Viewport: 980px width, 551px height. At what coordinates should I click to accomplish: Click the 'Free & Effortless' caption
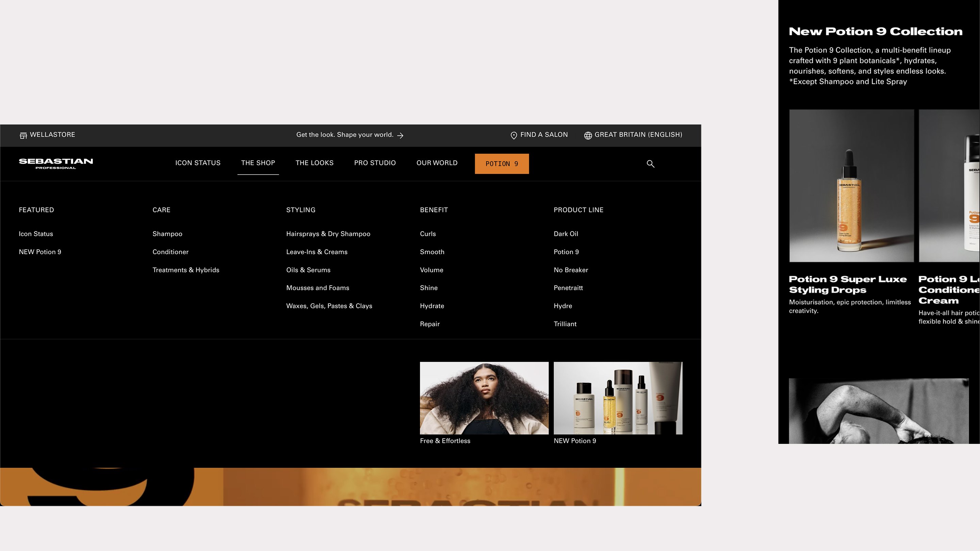[x=445, y=441]
